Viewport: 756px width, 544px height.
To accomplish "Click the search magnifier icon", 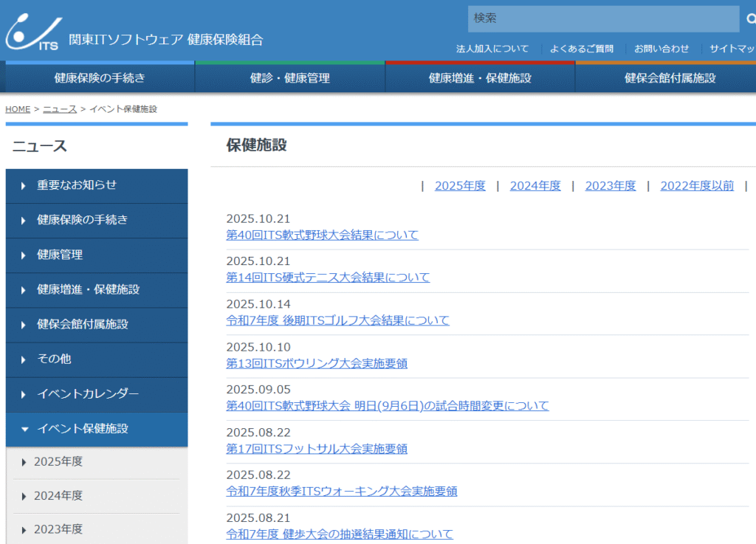I will click(x=750, y=19).
